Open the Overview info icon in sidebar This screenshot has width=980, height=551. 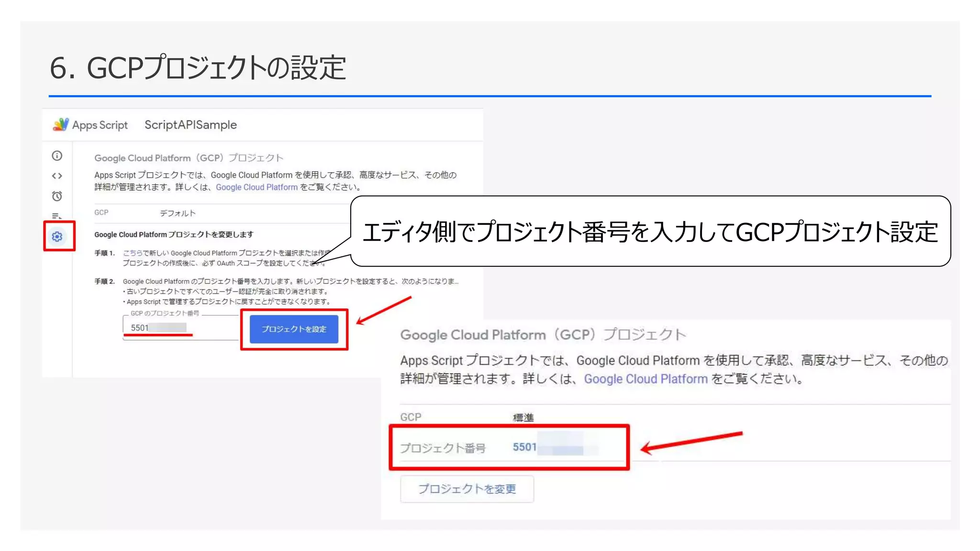pos(57,155)
